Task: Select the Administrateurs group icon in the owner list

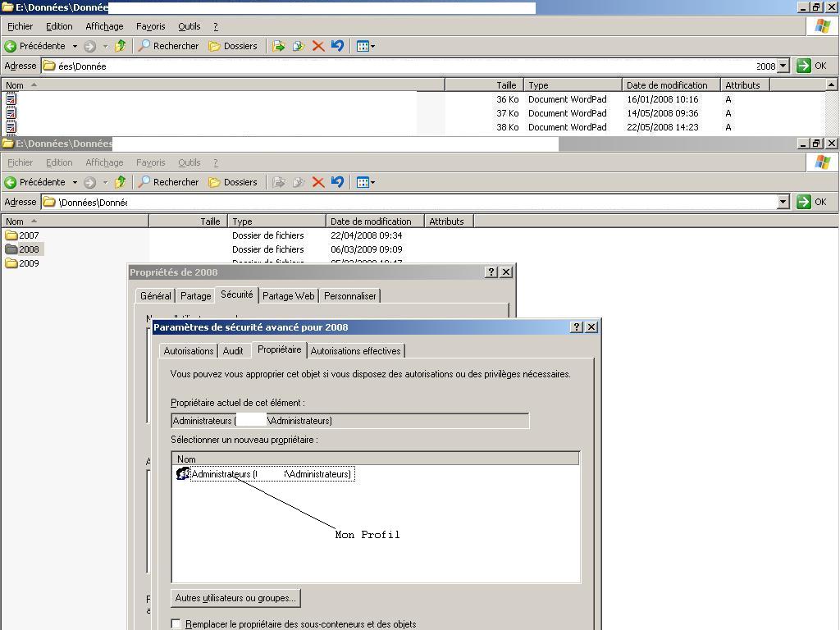Action: (x=183, y=474)
